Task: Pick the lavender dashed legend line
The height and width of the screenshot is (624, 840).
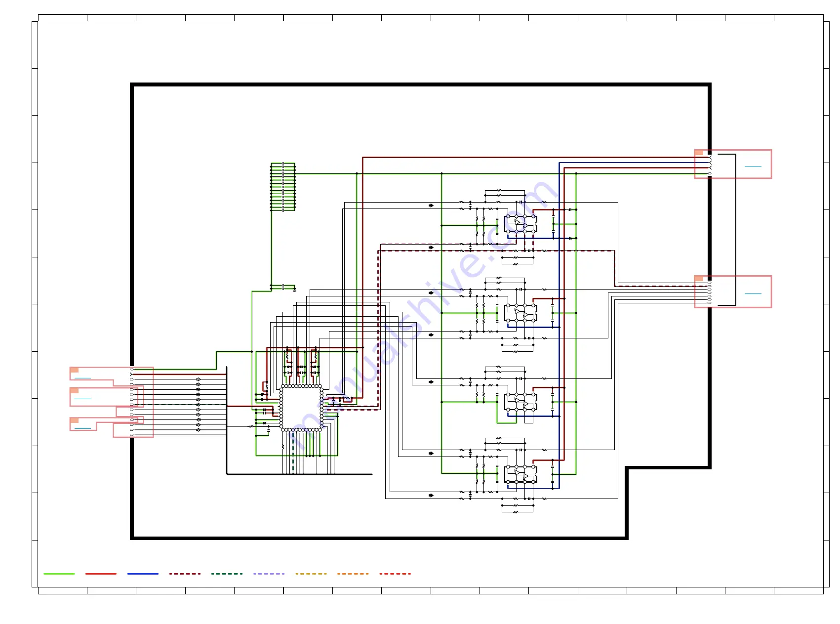Action: click(269, 574)
